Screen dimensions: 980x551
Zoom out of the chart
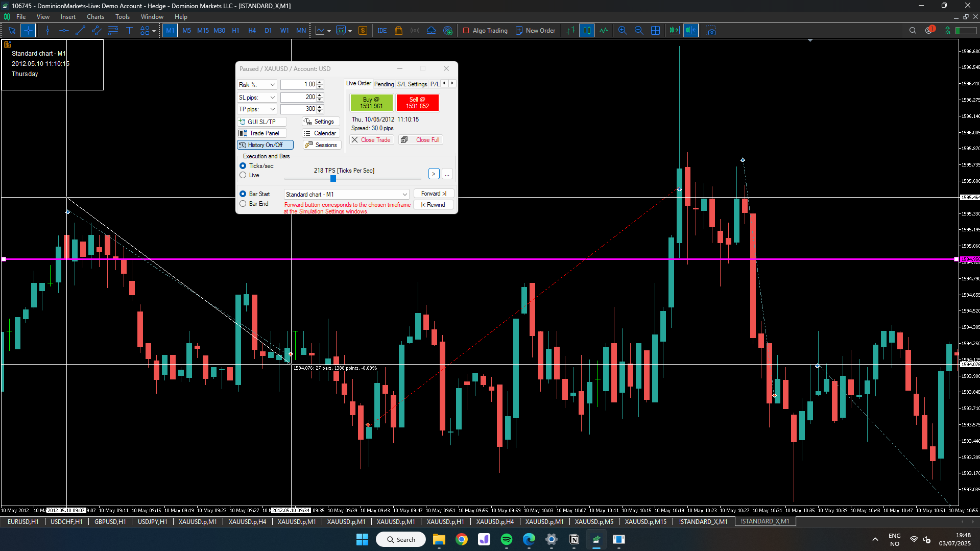(639, 31)
